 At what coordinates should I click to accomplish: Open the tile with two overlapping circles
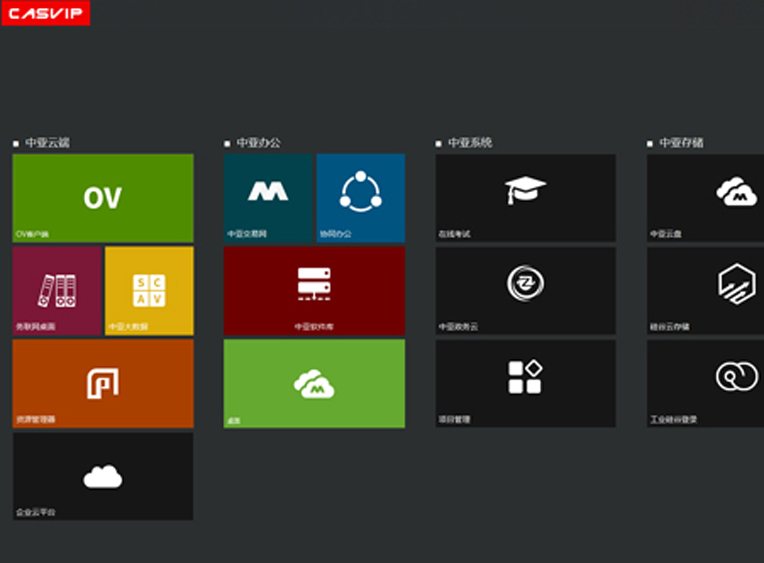pos(706,383)
